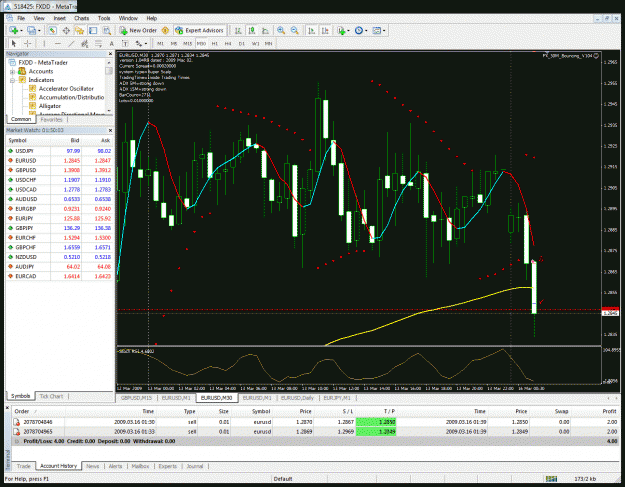Expand the arrows tool dropdown
Screen dimensions: 625x487
coord(146,43)
